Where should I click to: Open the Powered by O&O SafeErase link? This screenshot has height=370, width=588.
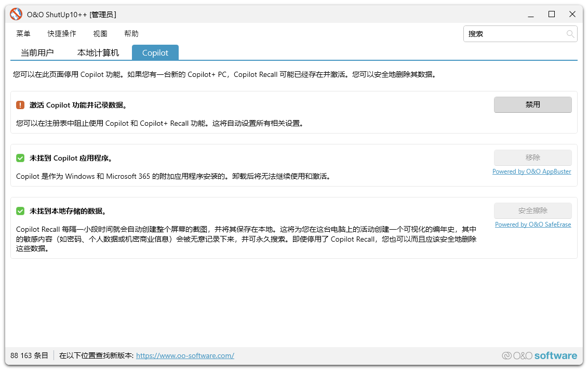click(532, 224)
